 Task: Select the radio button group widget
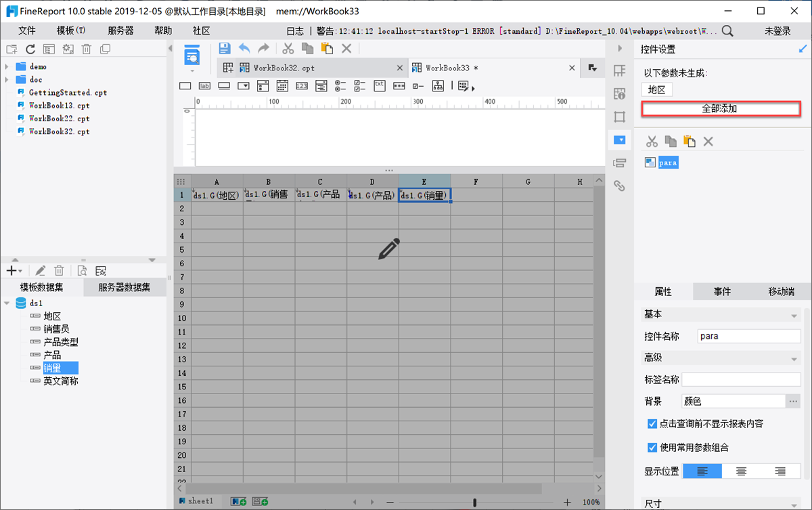coord(340,86)
